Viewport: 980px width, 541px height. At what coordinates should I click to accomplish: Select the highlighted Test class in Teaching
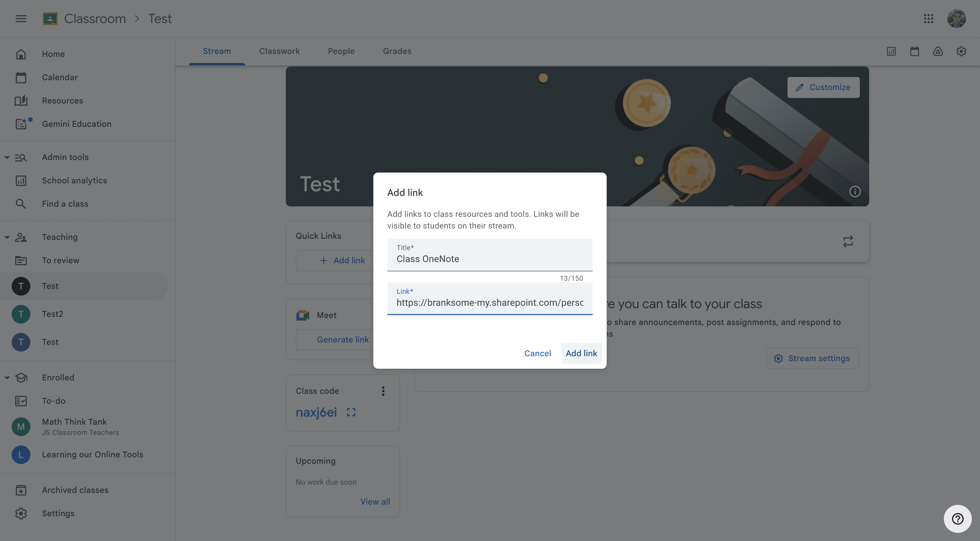84,286
